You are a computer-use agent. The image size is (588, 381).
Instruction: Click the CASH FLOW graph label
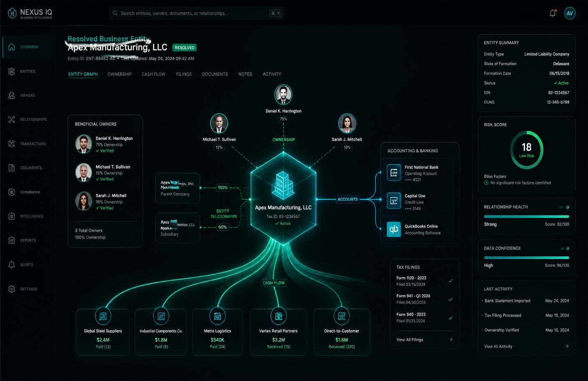[x=274, y=283]
